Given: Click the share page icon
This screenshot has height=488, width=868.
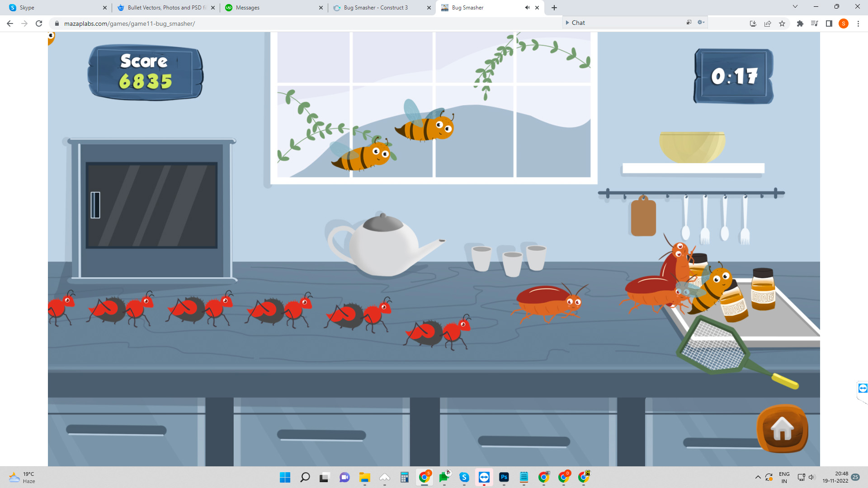Looking at the screenshot, I should (x=768, y=23).
